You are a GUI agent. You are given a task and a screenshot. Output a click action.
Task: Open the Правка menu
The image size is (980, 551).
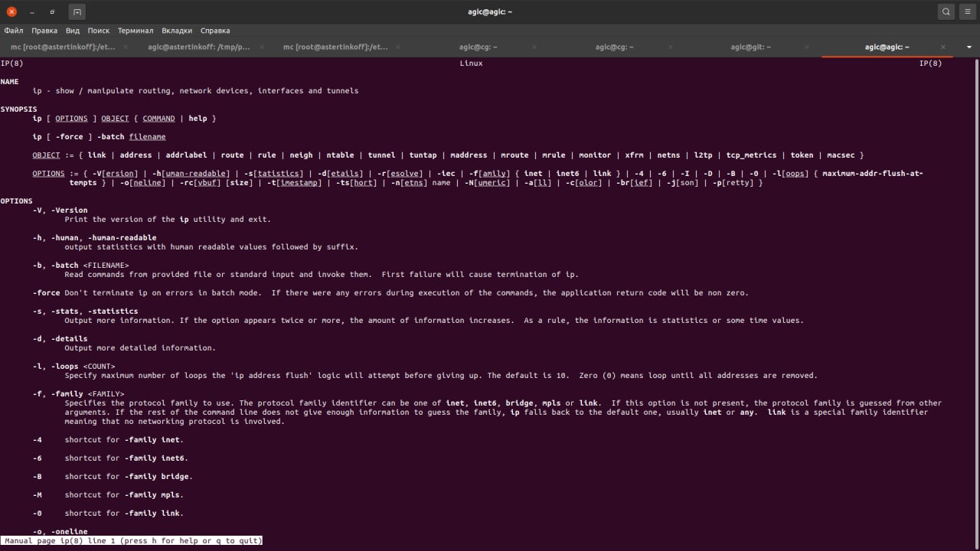[x=44, y=31]
